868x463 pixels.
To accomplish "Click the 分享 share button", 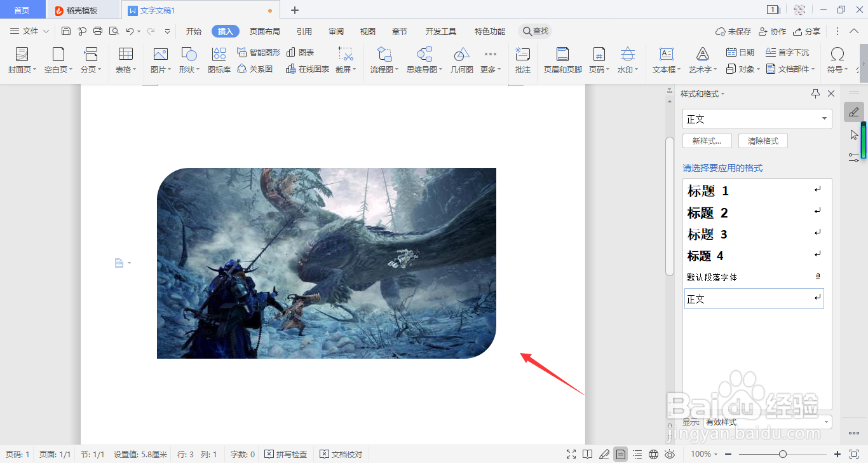I will 806,31.
